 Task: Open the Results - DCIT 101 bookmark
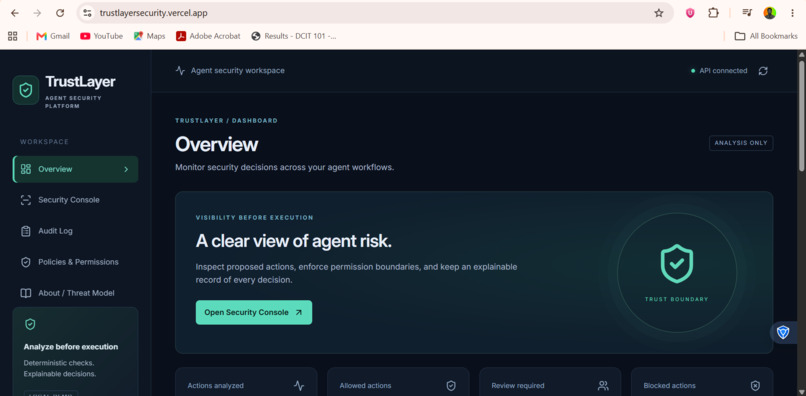tap(294, 36)
